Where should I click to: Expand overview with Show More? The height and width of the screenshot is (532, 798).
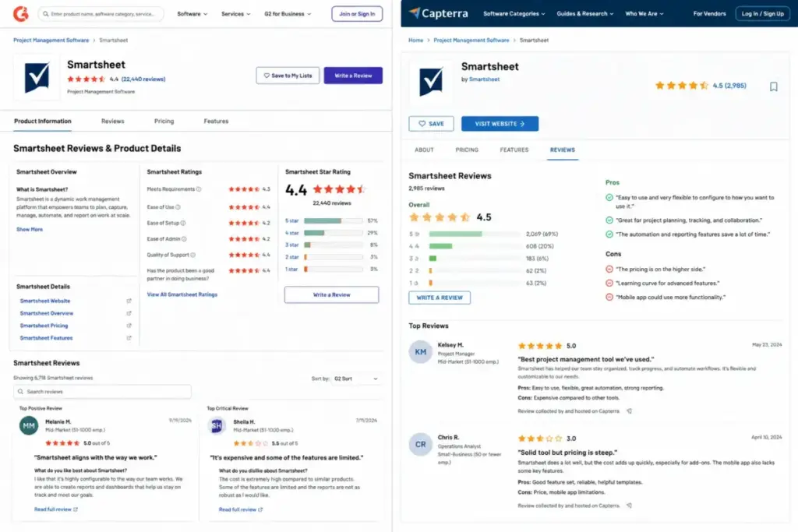click(x=30, y=229)
